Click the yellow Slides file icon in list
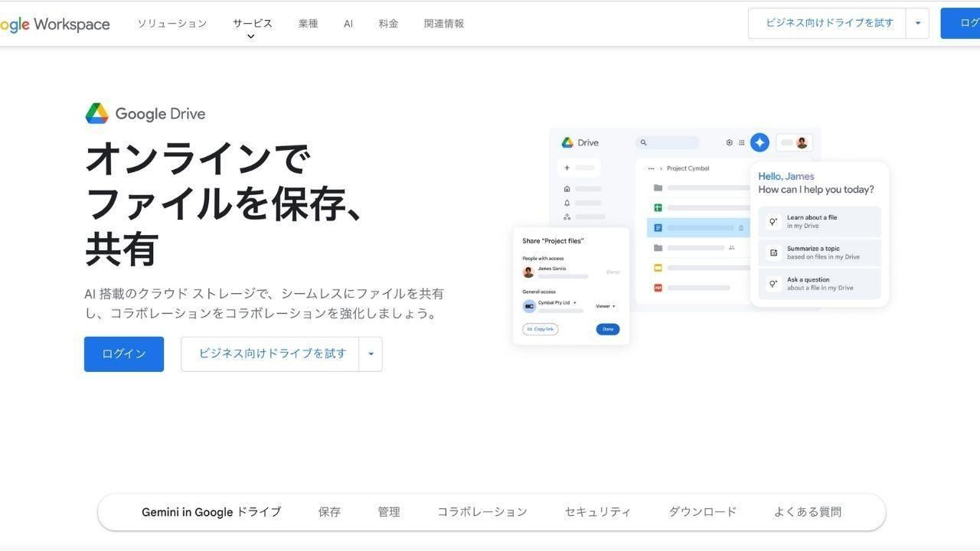Screen dimensions: 980x551 pyautogui.click(x=658, y=268)
